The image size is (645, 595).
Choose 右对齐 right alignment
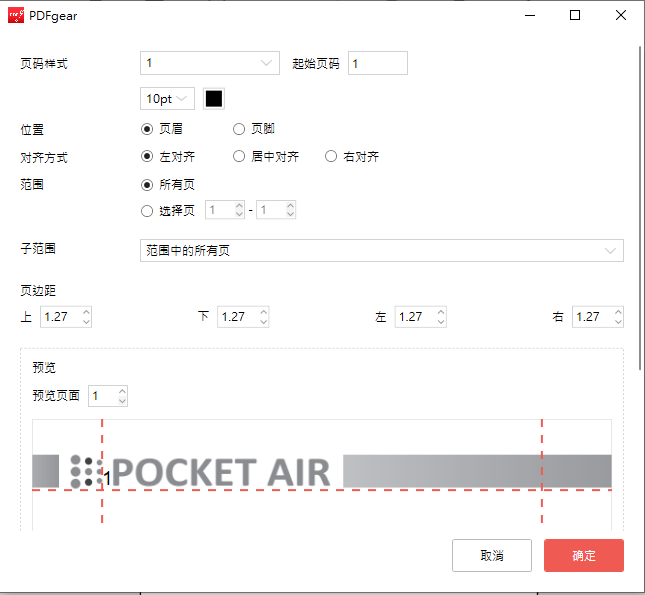point(331,156)
